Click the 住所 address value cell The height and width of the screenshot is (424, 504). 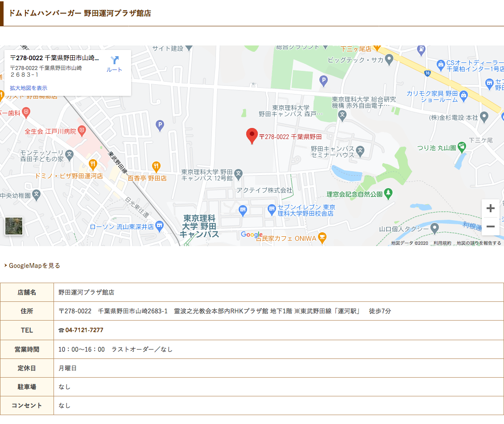(278, 311)
